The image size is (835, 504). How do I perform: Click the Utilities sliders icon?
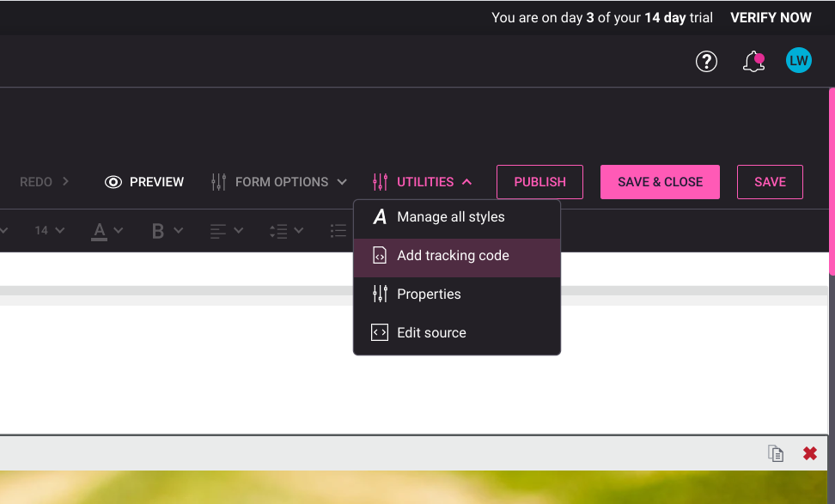(380, 182)
